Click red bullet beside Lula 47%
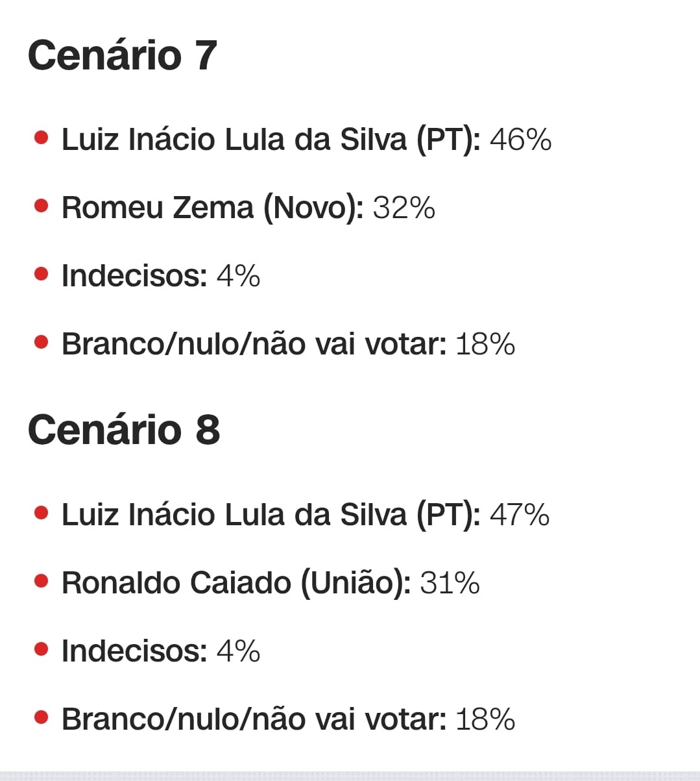Viewport: 700px width, 781px height. coord(42,514)
